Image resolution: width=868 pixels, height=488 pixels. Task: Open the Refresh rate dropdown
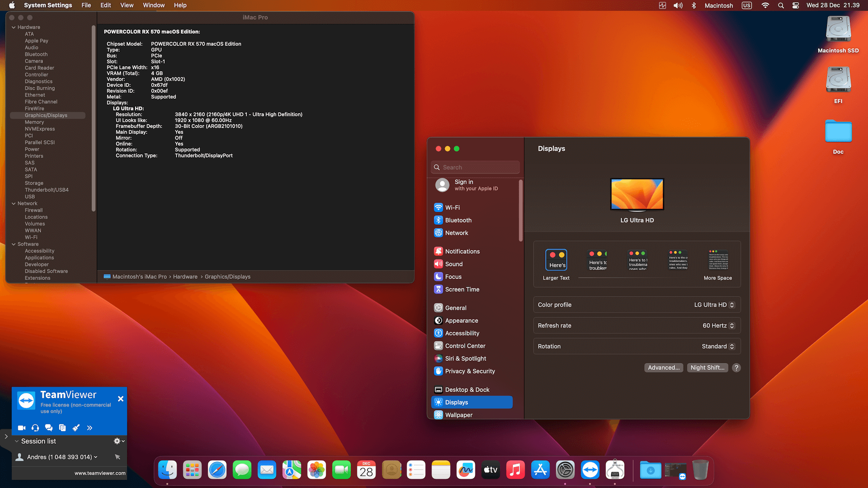(718, 326)
